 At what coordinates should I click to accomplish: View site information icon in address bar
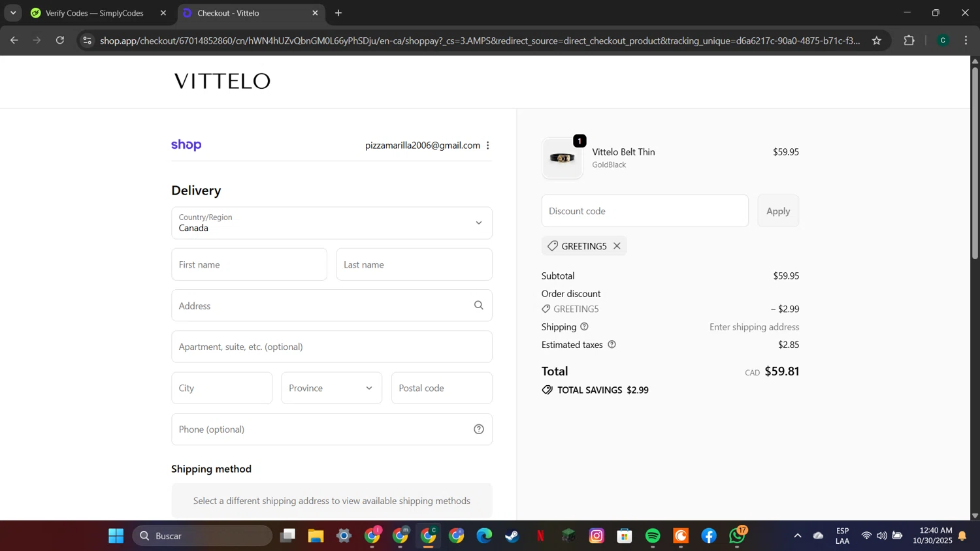pyautogui.click(x=87, y=40)
